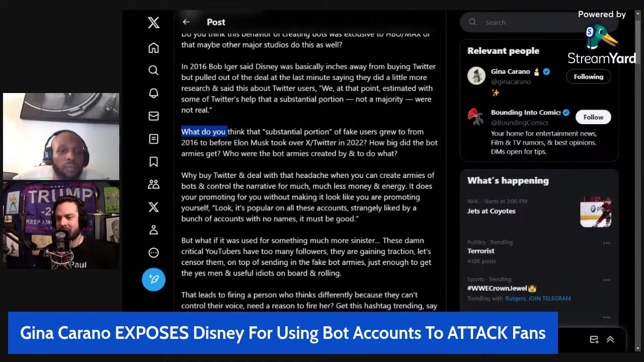Click the "438K posts" text
The image size is (644, 362).
click(x=481, y=261)
